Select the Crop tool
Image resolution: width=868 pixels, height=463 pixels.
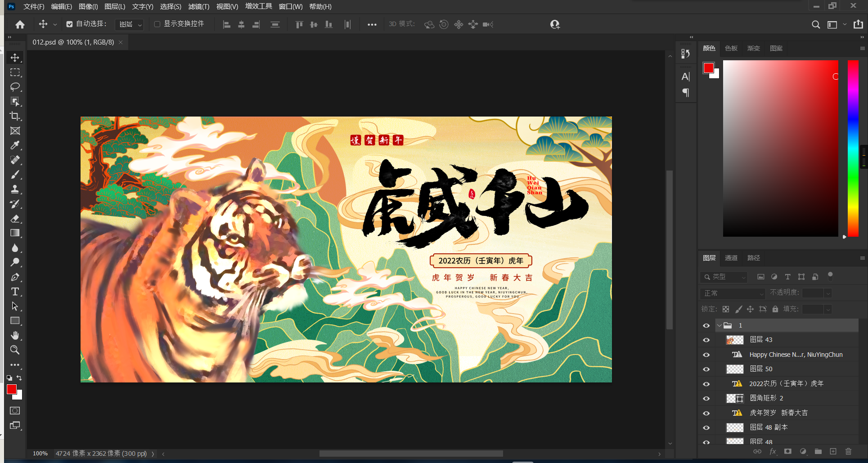(x=15, y=116)
